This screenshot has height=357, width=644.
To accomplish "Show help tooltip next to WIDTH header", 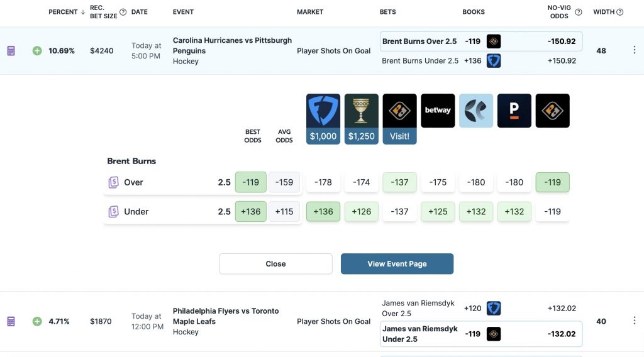I will (x=619, y=12).
